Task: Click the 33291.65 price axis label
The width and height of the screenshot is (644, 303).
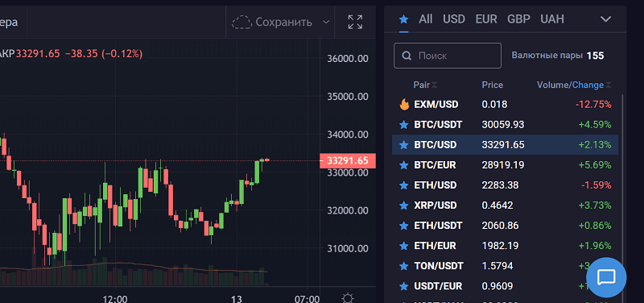Action: [348, 160]
